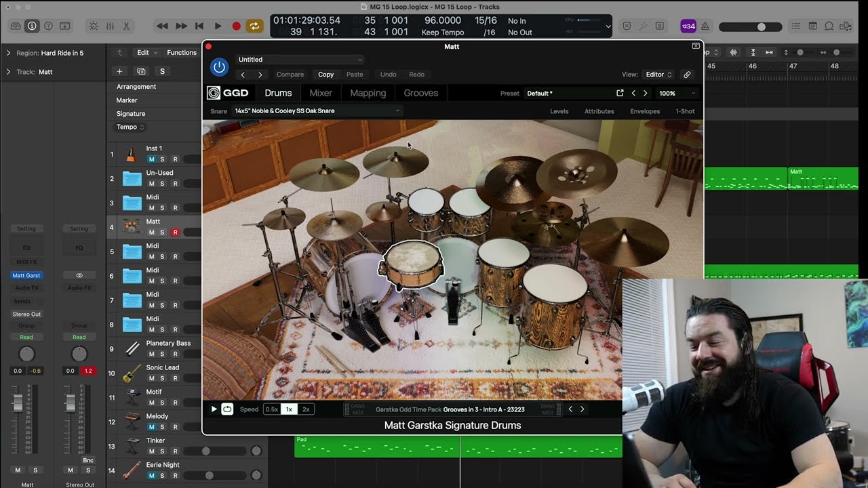Solo the Planetary Bass track

click(162, 354)
